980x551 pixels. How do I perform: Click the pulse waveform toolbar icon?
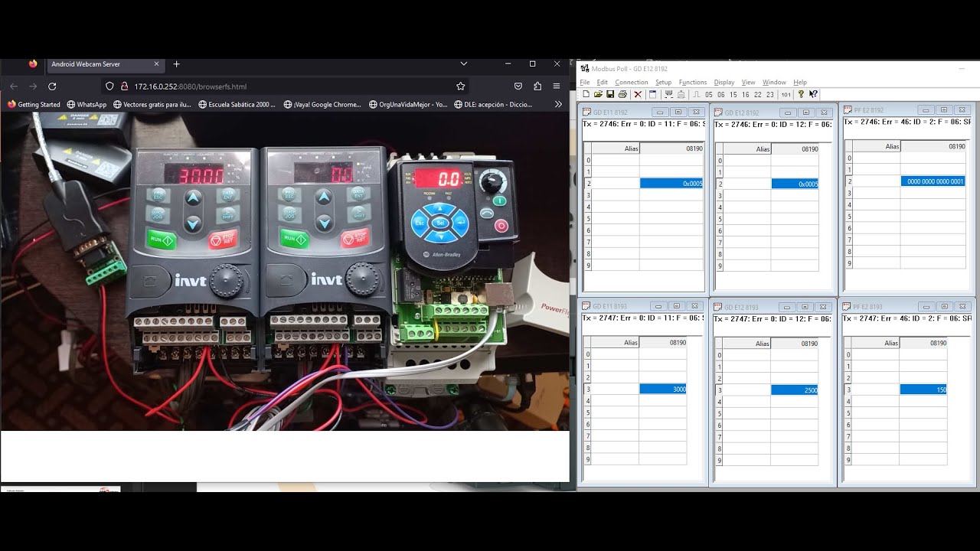pyautogui.click(x=697, y=94)
